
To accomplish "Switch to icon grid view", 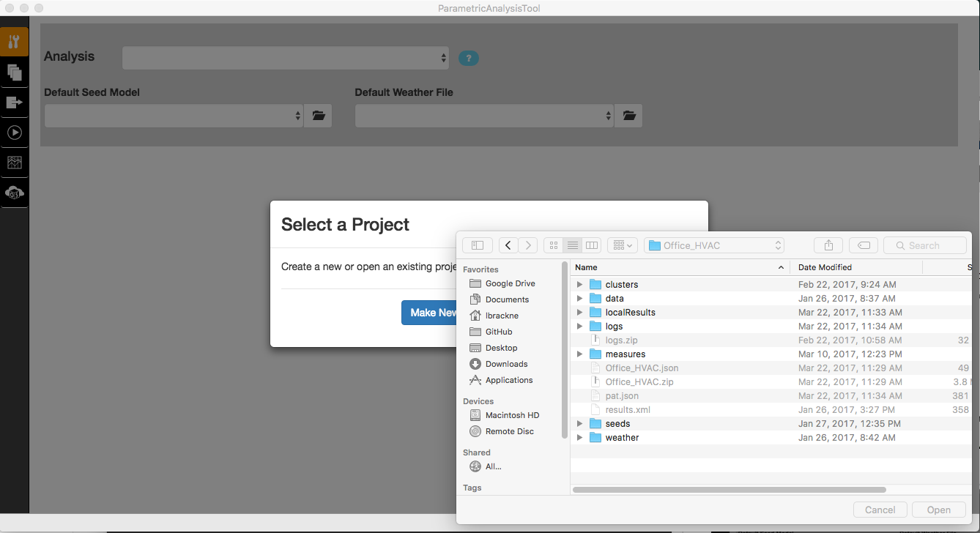I will pos(553,245).
